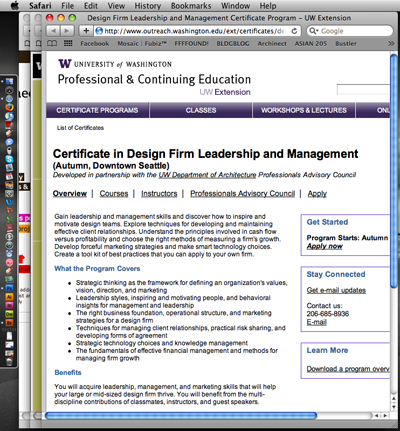
Task: Download a program overview link
Action: coord(348,369)
